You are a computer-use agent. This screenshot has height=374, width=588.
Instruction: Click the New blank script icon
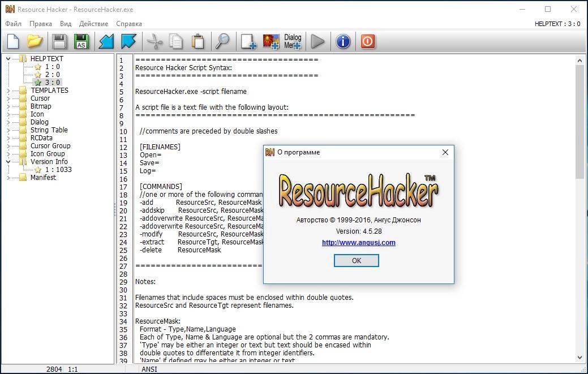tap(13, 41)
